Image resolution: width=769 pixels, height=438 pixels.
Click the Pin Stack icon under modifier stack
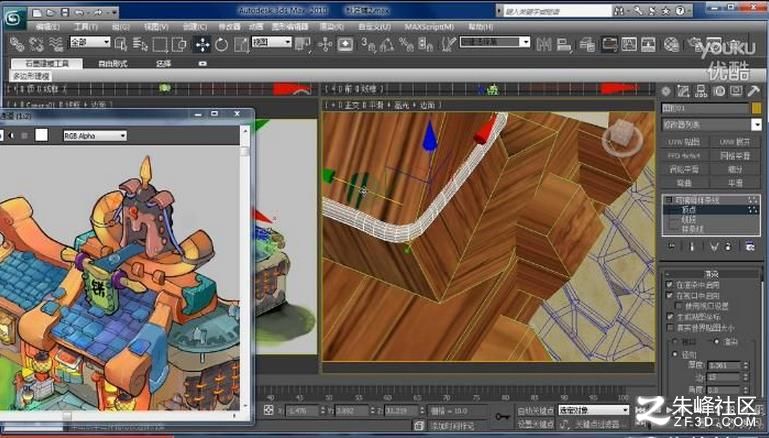click(672, 246)
